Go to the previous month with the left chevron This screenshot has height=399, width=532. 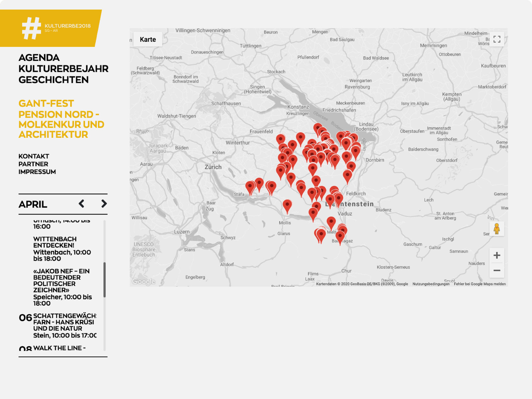[x=81, y=203]
